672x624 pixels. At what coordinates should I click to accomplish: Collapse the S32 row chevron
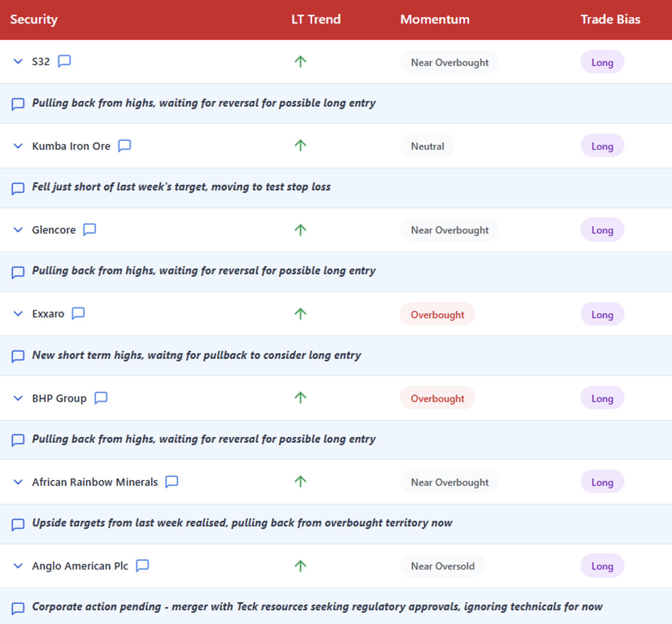click(x=18, y=62)
